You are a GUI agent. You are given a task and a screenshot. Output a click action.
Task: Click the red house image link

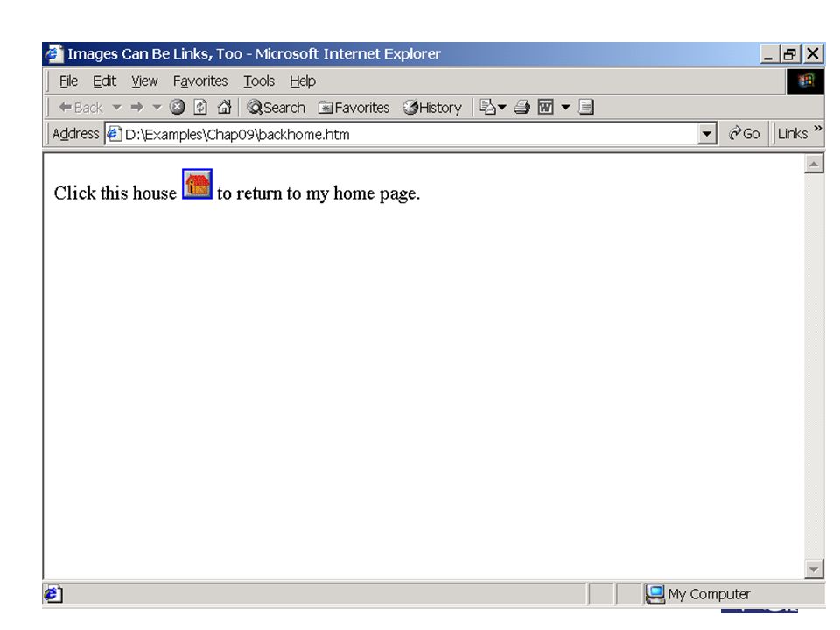pos(197,184)
